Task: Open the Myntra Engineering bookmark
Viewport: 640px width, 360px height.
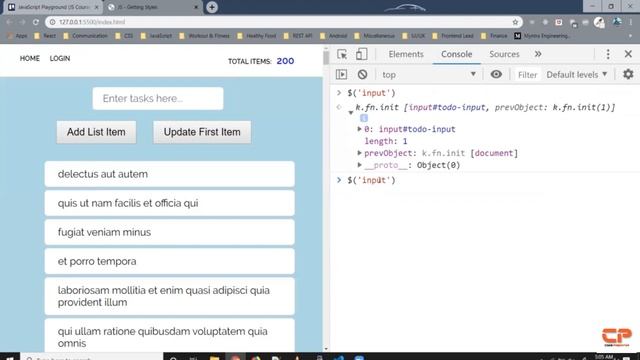Action: pyautogui.click(x=542, y=36)
